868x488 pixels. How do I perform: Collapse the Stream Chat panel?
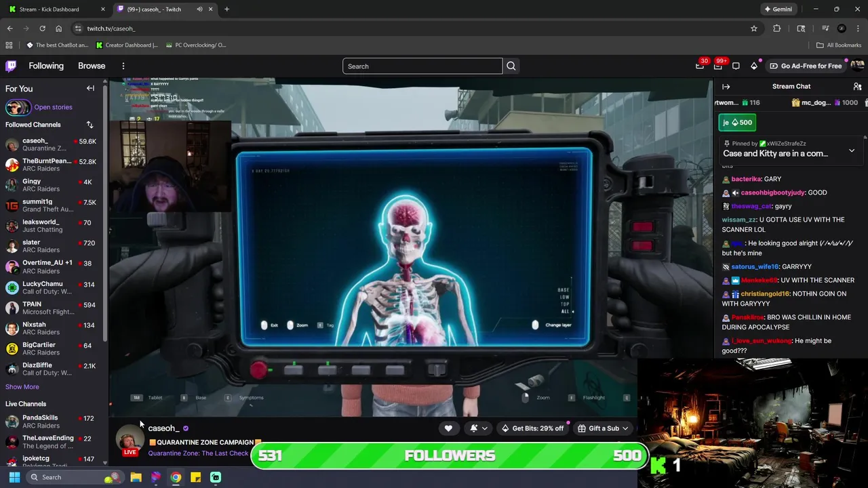tap(726, 87)
